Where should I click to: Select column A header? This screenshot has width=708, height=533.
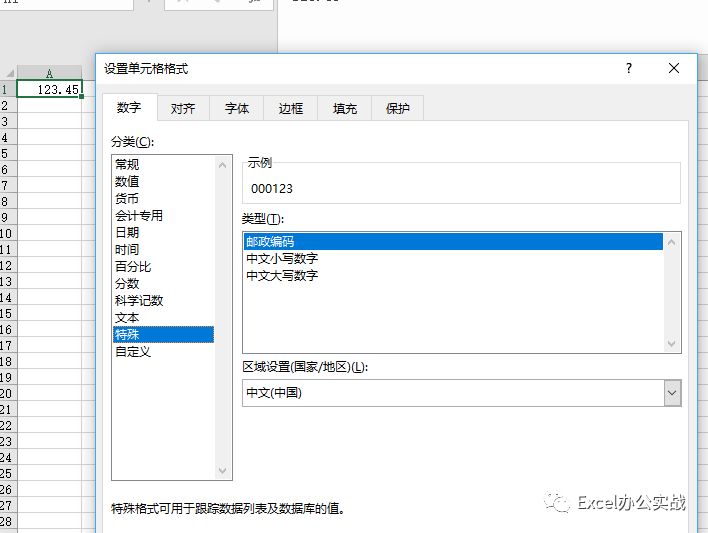49,73
